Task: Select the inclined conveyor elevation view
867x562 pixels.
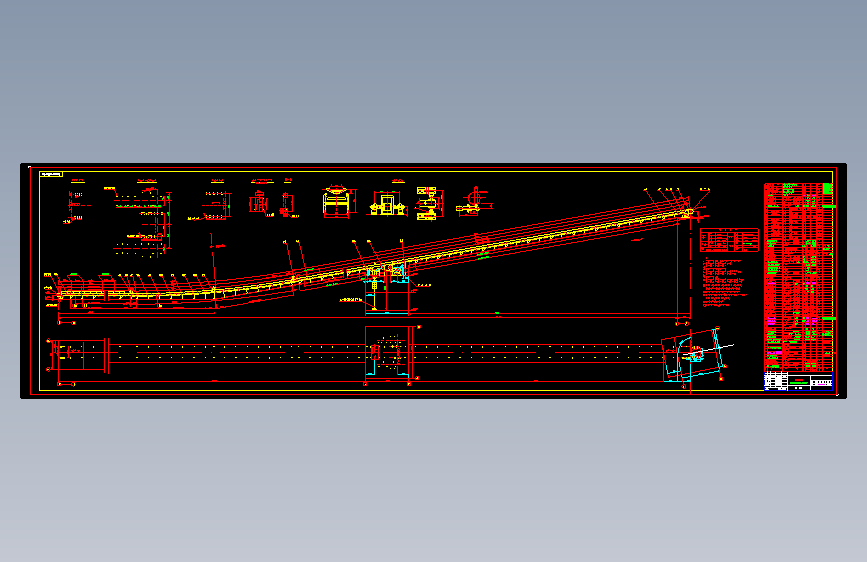Action: coord(374,254)
